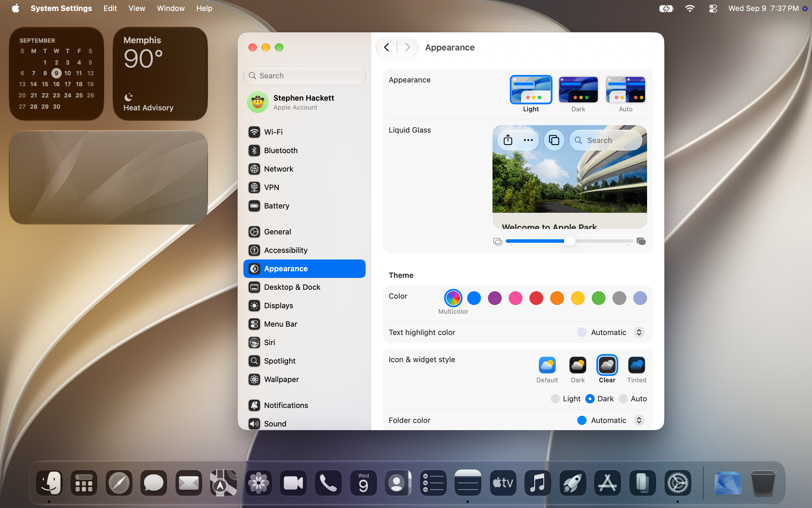The image size is (812, 508).
Task: Select the orange theme color swatch
Action: point(557,298)
